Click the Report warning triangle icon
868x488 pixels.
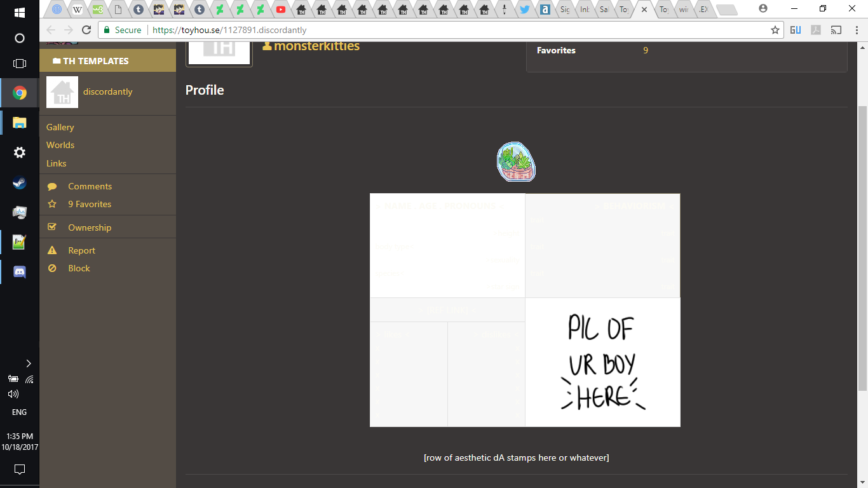(53, 250)
